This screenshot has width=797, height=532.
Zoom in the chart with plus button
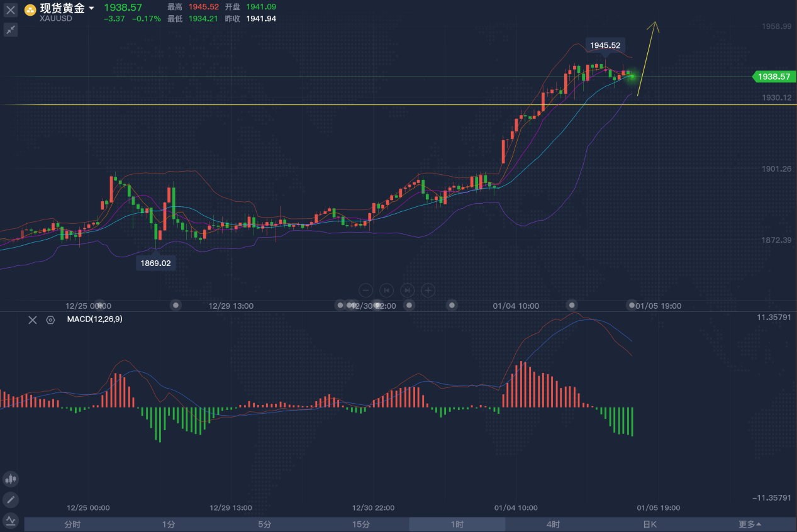(428, 290)
